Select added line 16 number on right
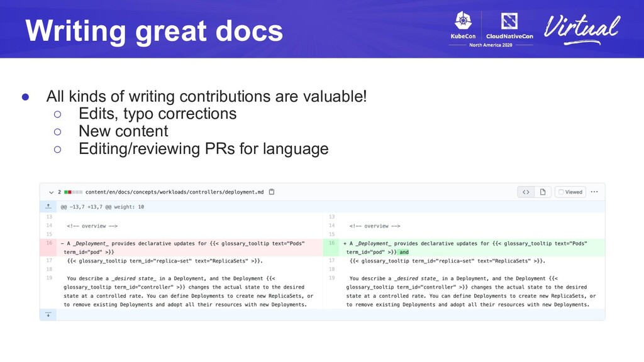Screen dimensions: 644x362 pyautogui.click(x=331, y=243)
